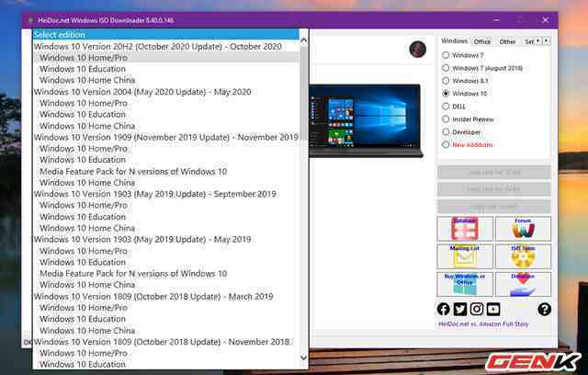Select the Windows 10 radio button

446,94
